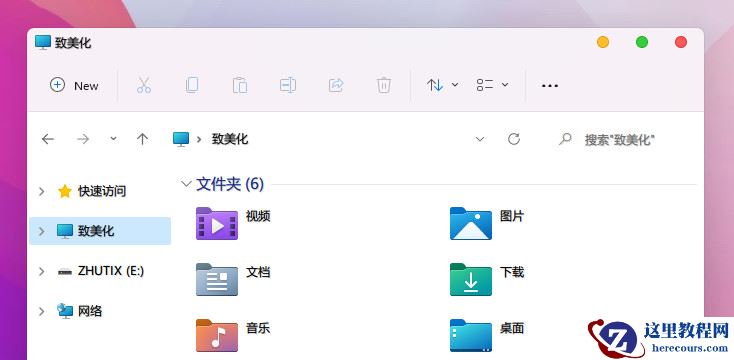Open recent locations chevron dropdown

(x=113, y=139)
